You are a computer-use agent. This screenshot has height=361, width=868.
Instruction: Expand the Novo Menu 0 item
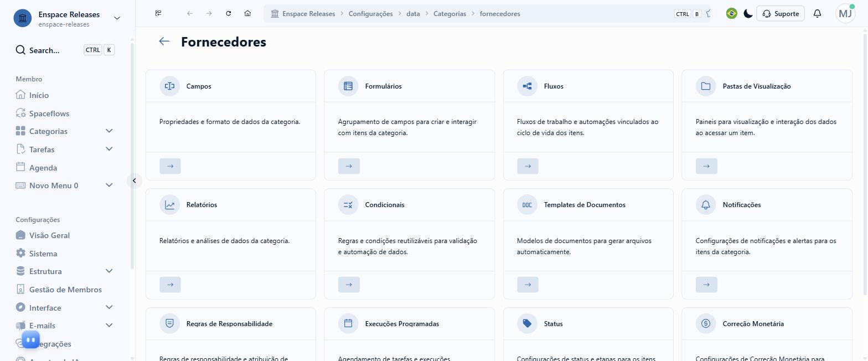(x=109, y=185)
